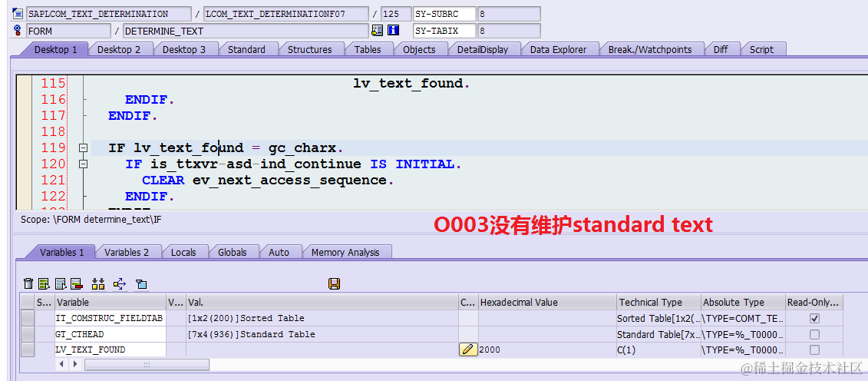Click the Variable column header
The image size is (868, 381).
click(x=111, y=303)
